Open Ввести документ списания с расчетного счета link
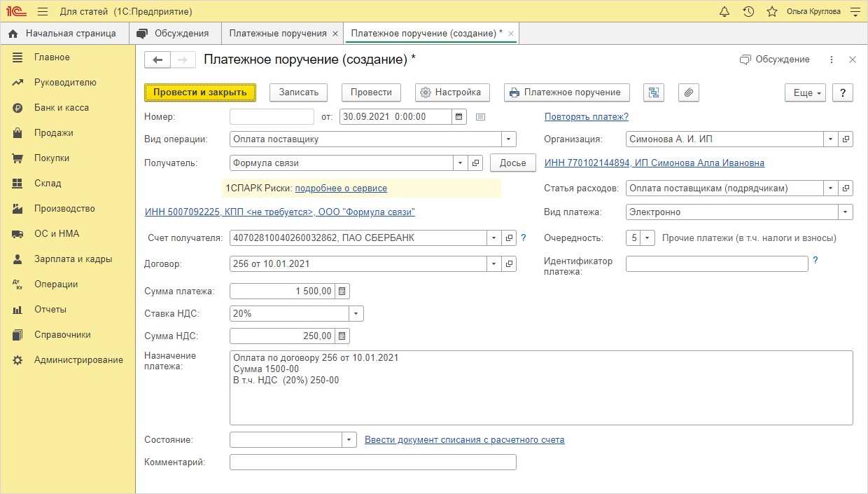Screen dimensions: 868x494 pyautogui.click(x=465, y=440)
